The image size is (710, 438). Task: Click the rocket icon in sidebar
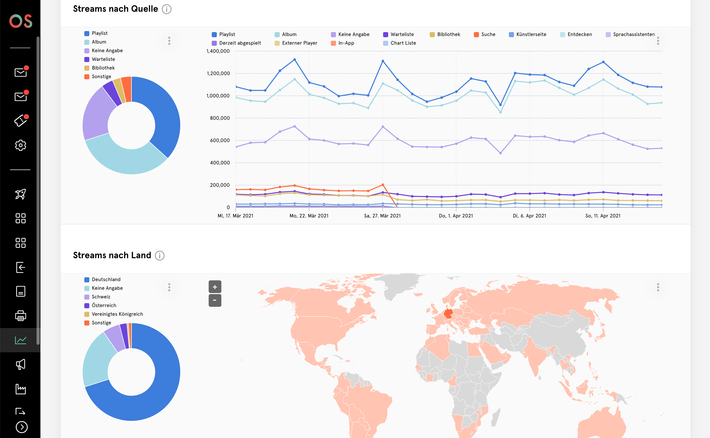(x=20, y=194)
